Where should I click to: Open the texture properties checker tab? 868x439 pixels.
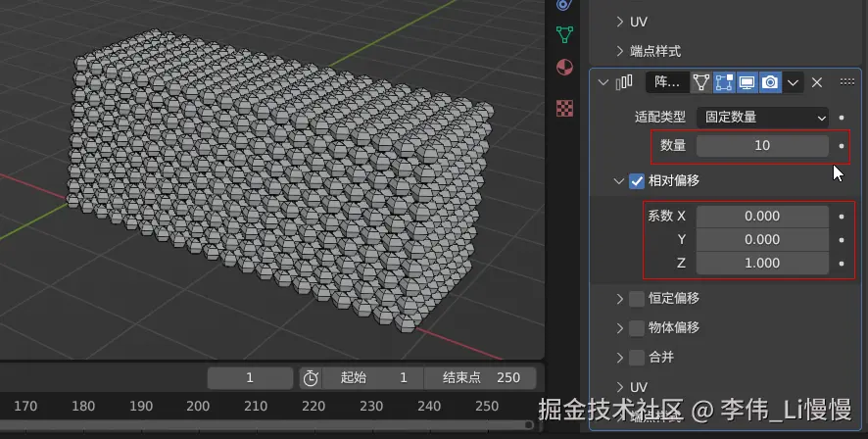click(564, 108)
